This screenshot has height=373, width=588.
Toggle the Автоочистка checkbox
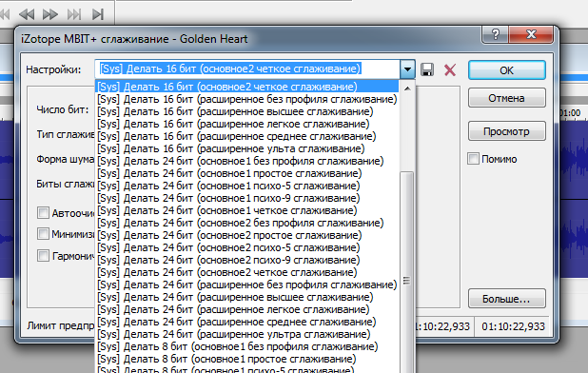(43, 212)
